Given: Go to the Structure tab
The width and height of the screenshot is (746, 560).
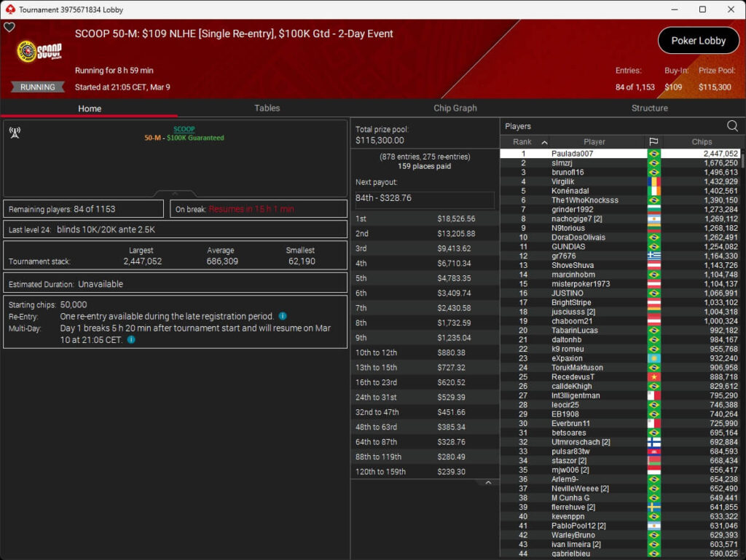Looking at the screenshot, I should coord(649,108).
